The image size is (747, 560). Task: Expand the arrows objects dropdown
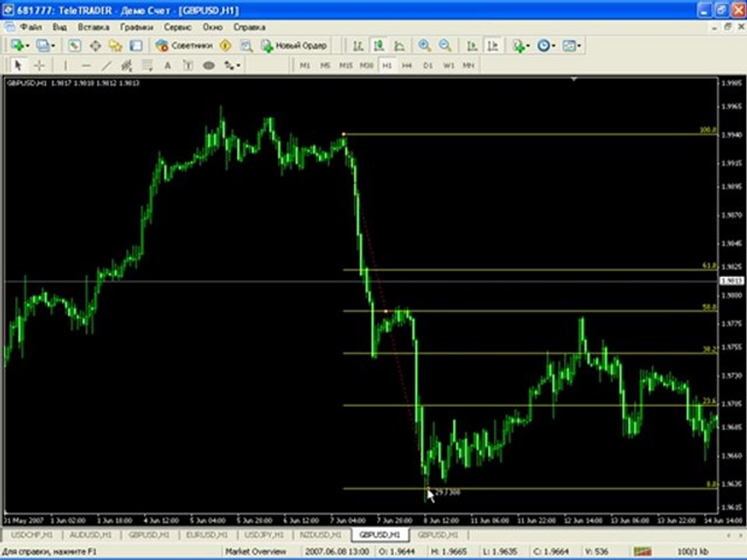point(238,65)
